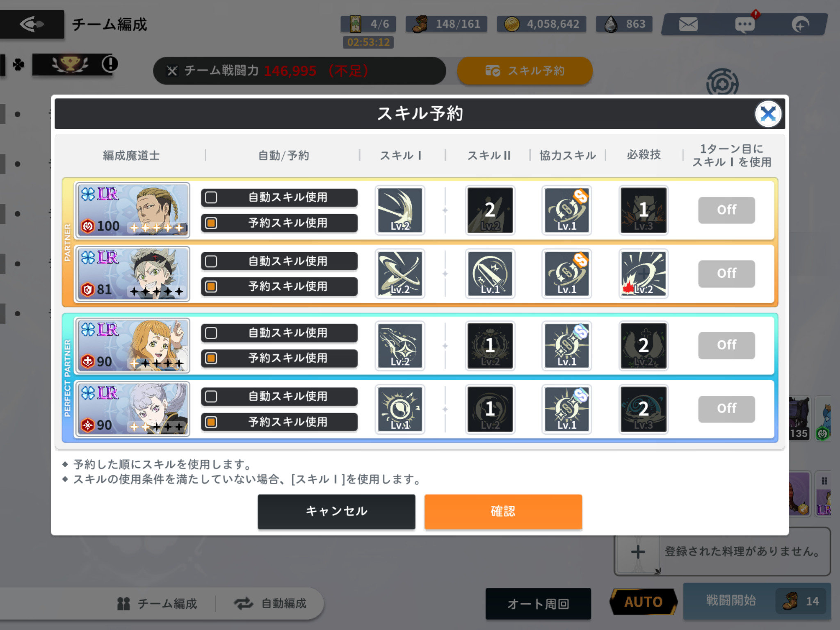Toggle first-turn Skill I Off for first mage
The height and width of the screenshot is (630, 840).
(x=726, y=210)
